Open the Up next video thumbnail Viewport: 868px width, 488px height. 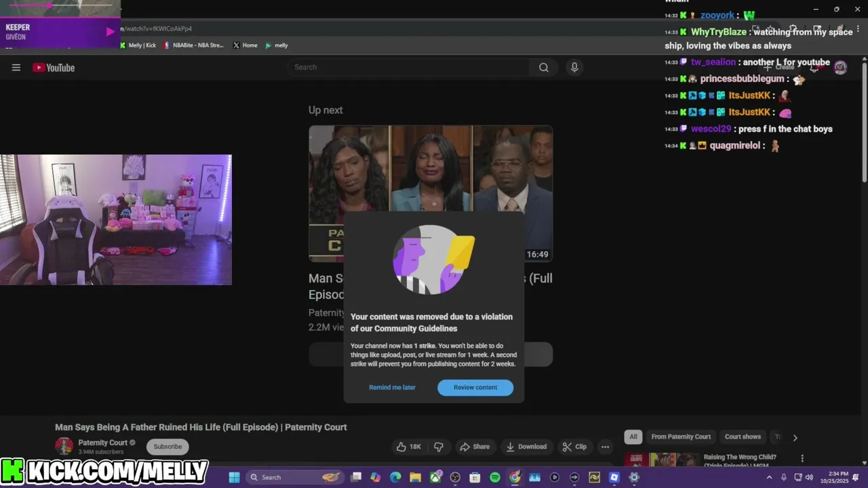(431, 194)
